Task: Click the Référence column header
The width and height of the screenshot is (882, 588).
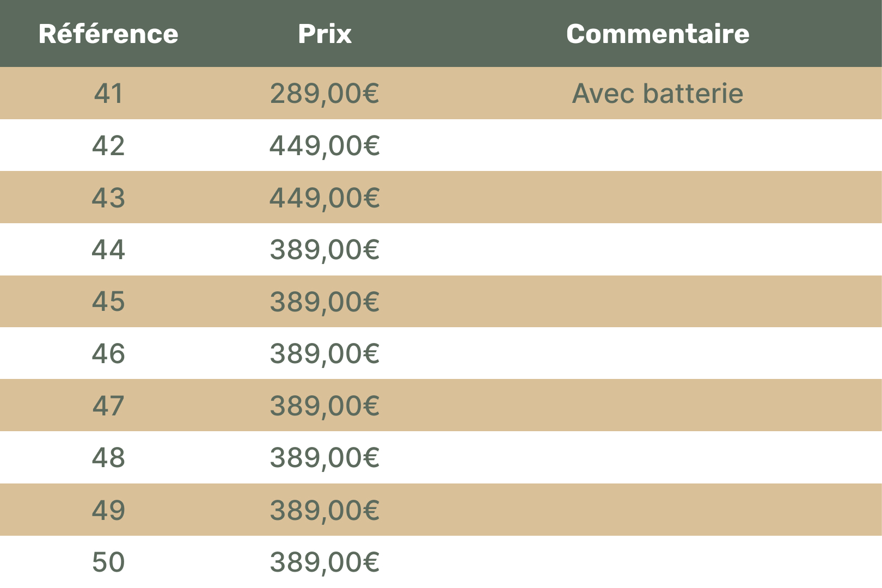Action: pos(108,34)
